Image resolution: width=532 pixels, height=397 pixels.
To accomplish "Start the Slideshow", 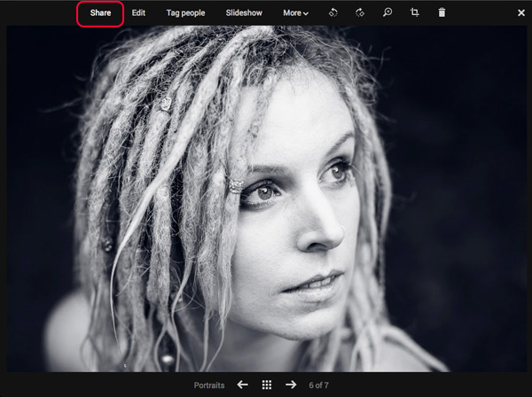I will coord(244,13).
